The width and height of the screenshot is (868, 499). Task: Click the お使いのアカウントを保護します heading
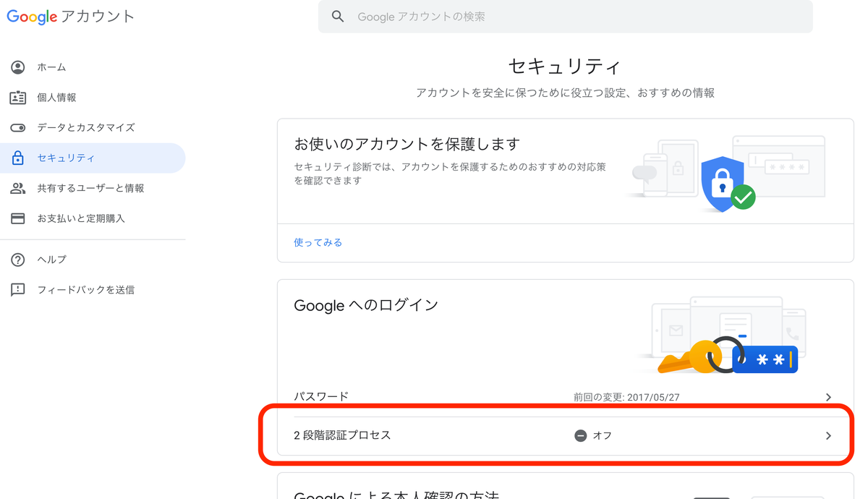coord(407,144)
